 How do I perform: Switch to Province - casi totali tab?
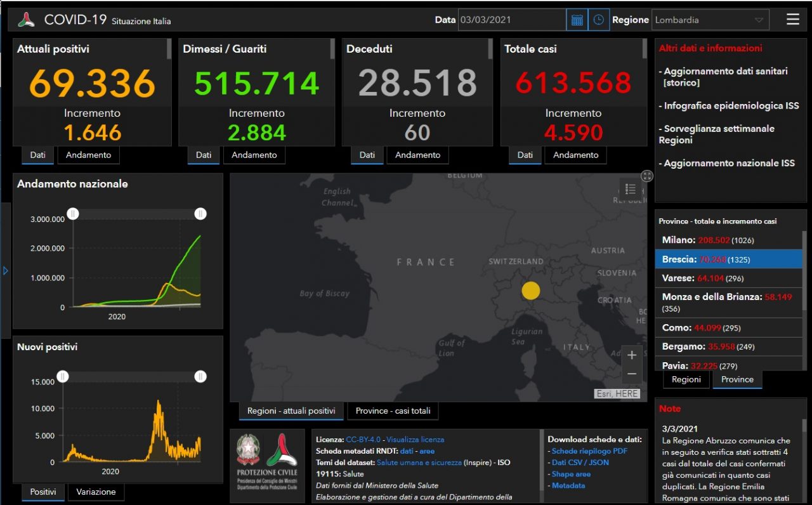pos(393,410)
